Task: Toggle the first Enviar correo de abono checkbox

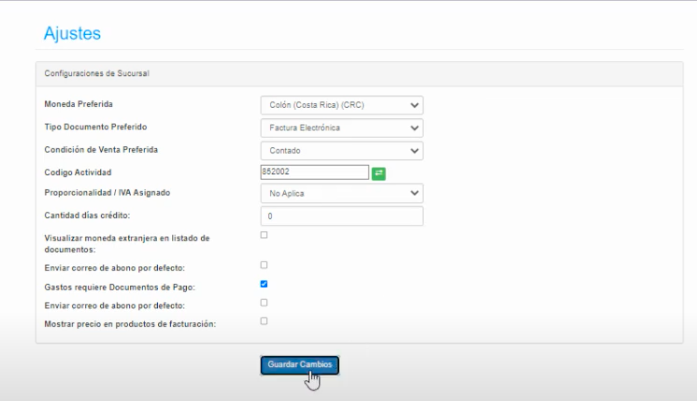Action: click(264, 265)
